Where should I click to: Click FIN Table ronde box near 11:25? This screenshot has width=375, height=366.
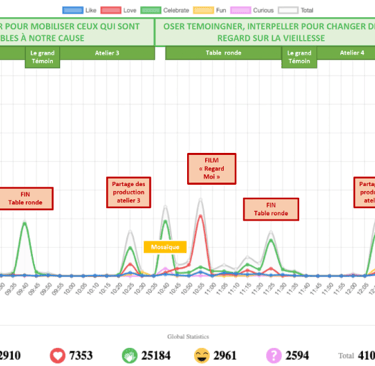click(271, 209)
